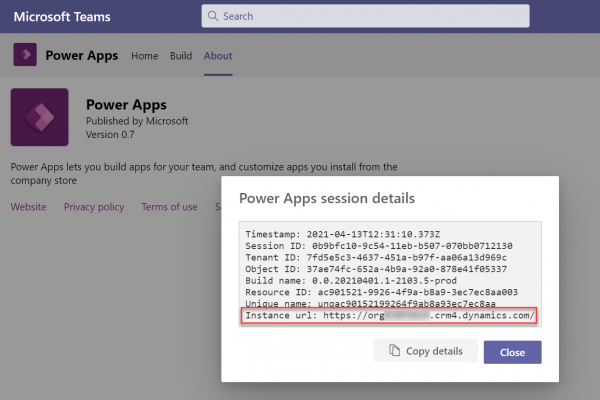Click the search magnifier icon
The width and height of the screenshot is (600, 400).
(213, 16)
